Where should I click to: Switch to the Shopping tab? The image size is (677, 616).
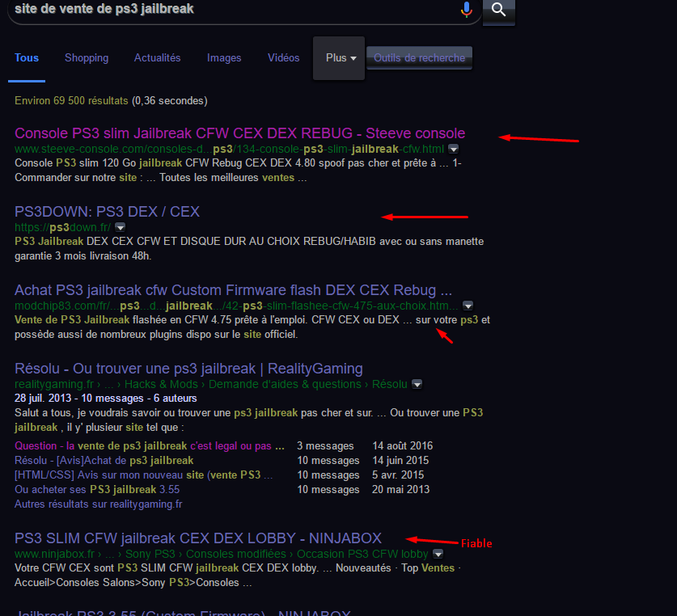tap(87, 58)
